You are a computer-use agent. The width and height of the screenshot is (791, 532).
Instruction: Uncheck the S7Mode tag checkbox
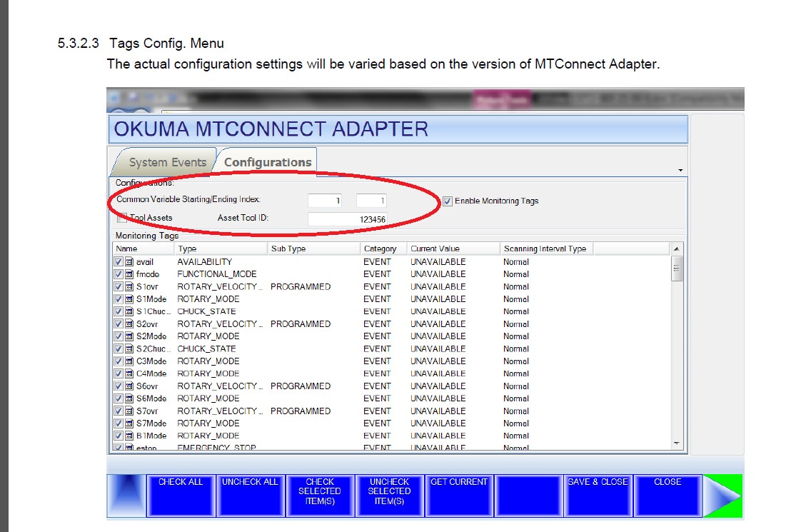point(118,423)
